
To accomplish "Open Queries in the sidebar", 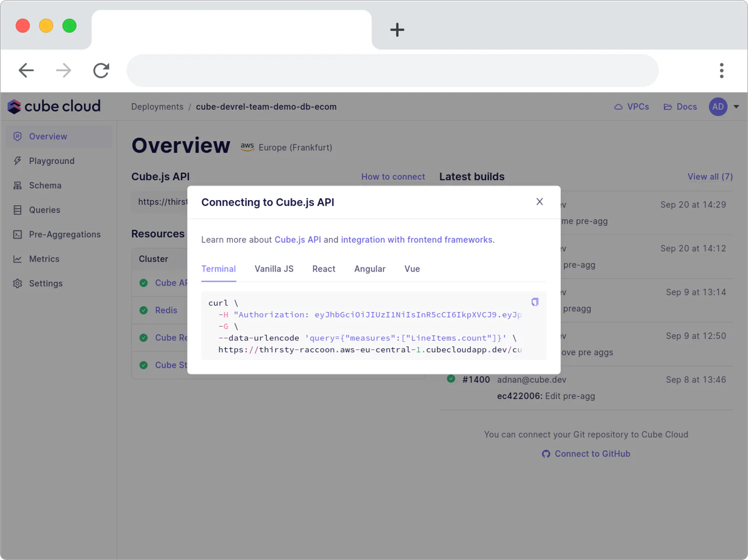I will click(59, 210).
